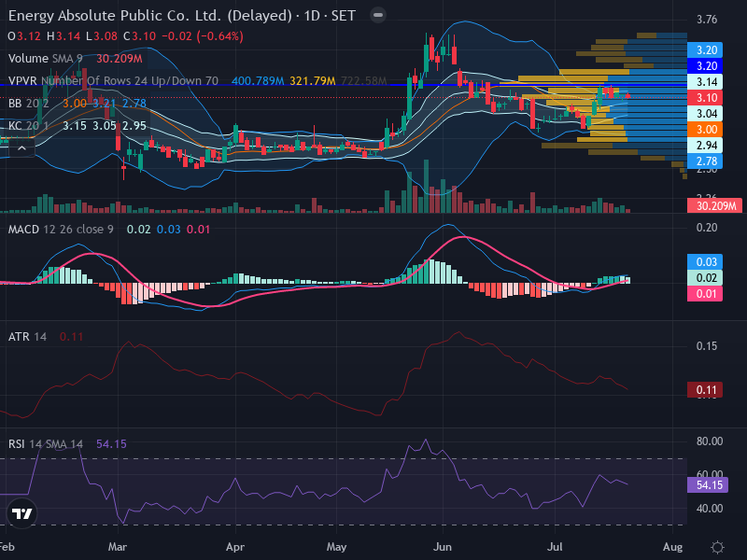Image resolution: width=747 pixels, height=560 pixels.
Task: Click the 30.209M volume axis label
Action: (x=714, y=205)
